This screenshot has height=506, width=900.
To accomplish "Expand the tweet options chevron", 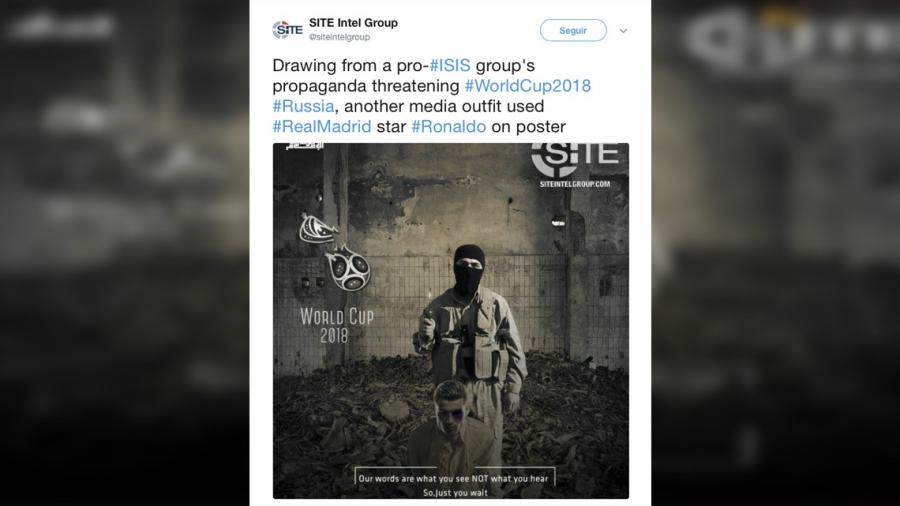I will 623,31.
